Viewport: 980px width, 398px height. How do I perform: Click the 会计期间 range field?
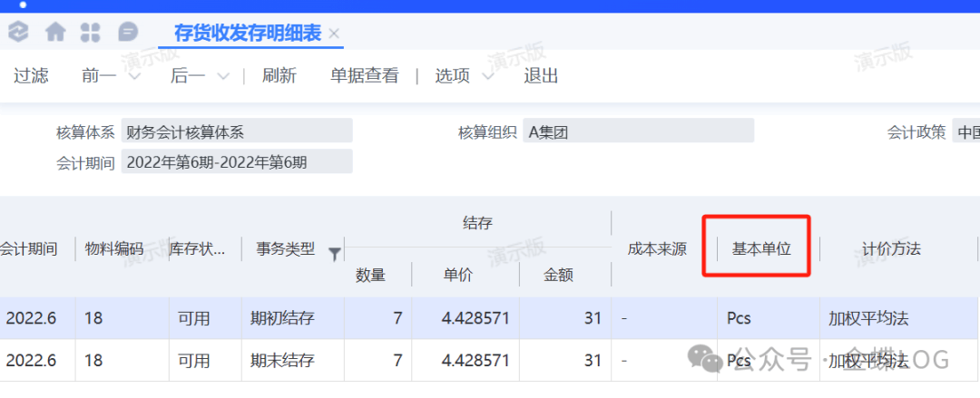pyautogui.click(x=236, y=162)
